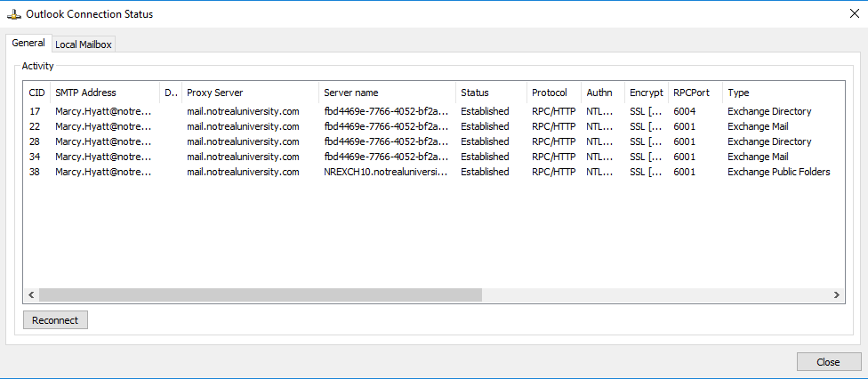The height and width of the screenshot is (379, 868).
Task: Click the Reconnect button
Action: 55,319
